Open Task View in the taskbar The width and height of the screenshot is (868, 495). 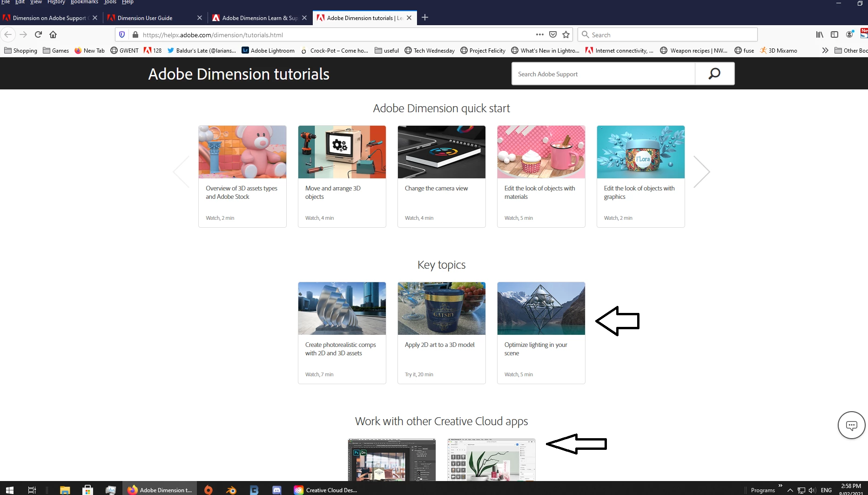click(x=32, y=490)
